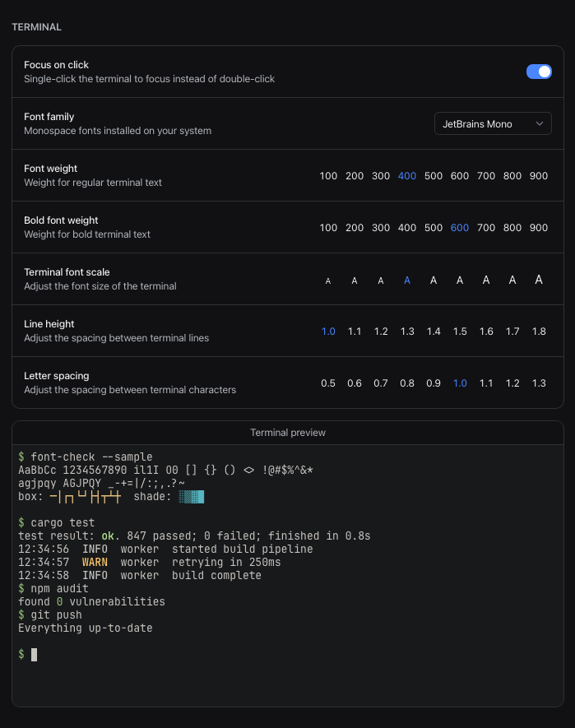Click the '$ cargo test' command line
Screen dimensions: 575x728
[56, 523]
